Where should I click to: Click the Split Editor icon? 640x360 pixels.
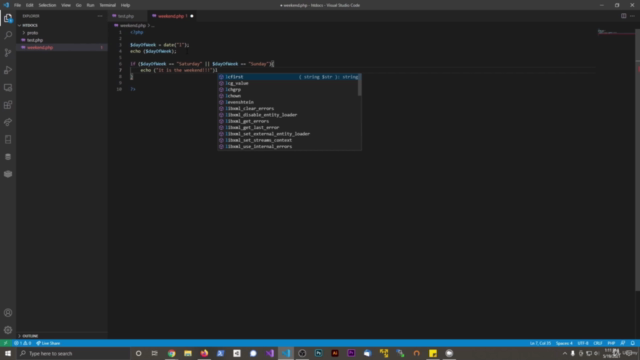623,16
